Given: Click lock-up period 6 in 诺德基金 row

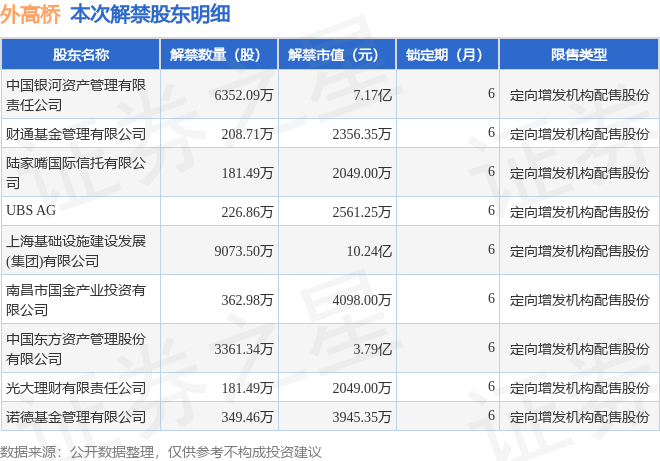Looking at the screenshot, I should (491, 415).
